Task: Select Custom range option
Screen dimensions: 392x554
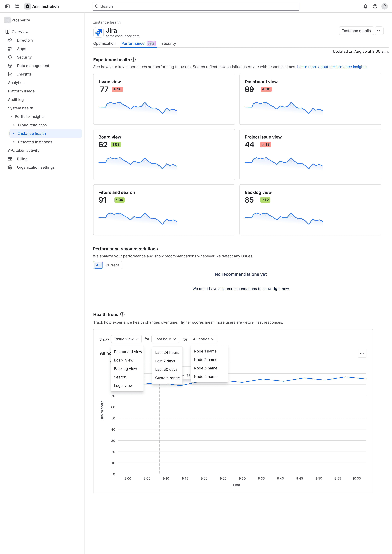Action: coord(167,378)
